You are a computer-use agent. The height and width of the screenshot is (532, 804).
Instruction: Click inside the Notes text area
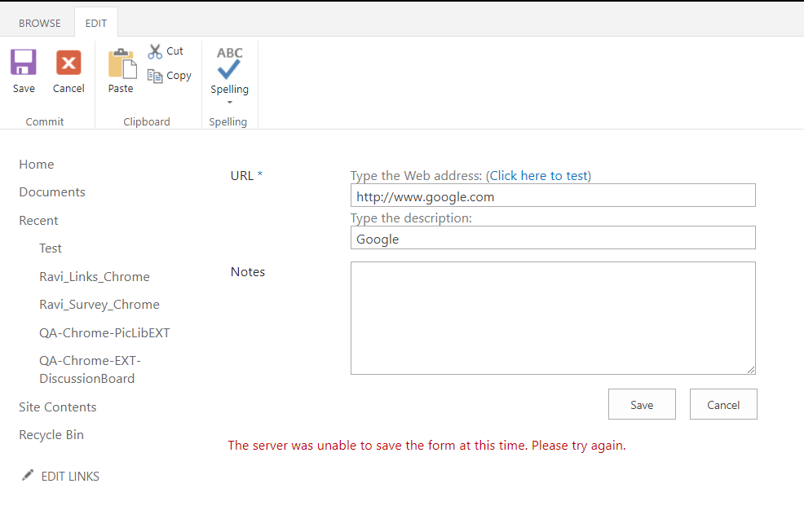tap(553, 318)
